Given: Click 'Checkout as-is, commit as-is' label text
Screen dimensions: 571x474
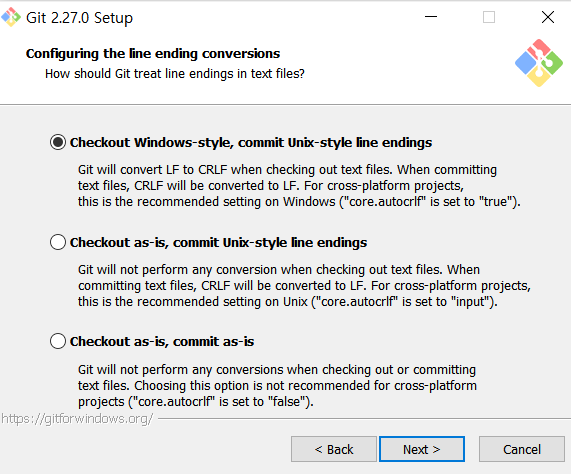Looking at the screenshot, I should pyautogui.click(x=162, y=341).
